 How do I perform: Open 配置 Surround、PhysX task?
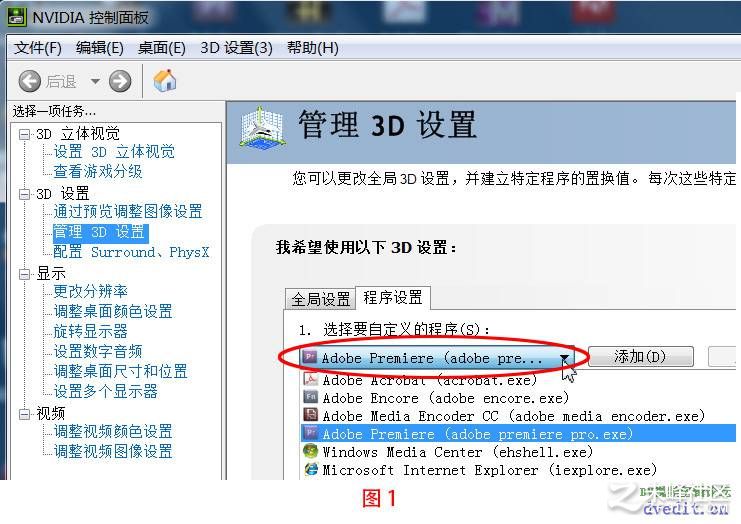coord(131,252)
